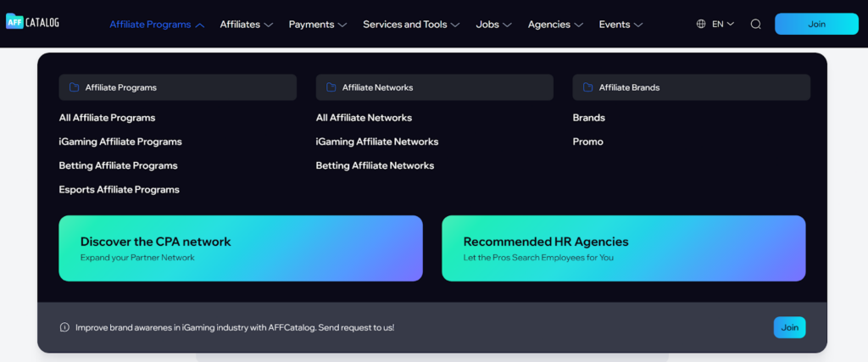
Task: Click the Affiliate Brands folder icon
Action: [587, 87]
